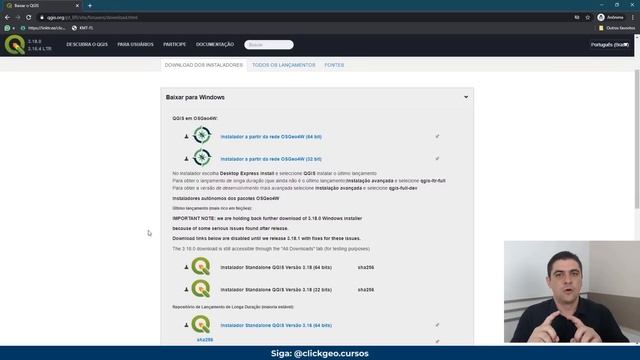Open blue sha256 link under long-term installer
640x360 pixels.
205,340
